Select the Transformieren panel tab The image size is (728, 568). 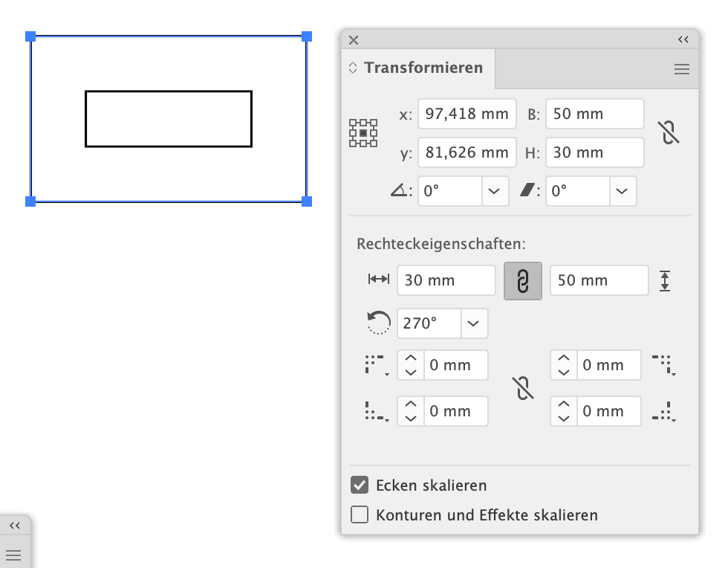419,68
